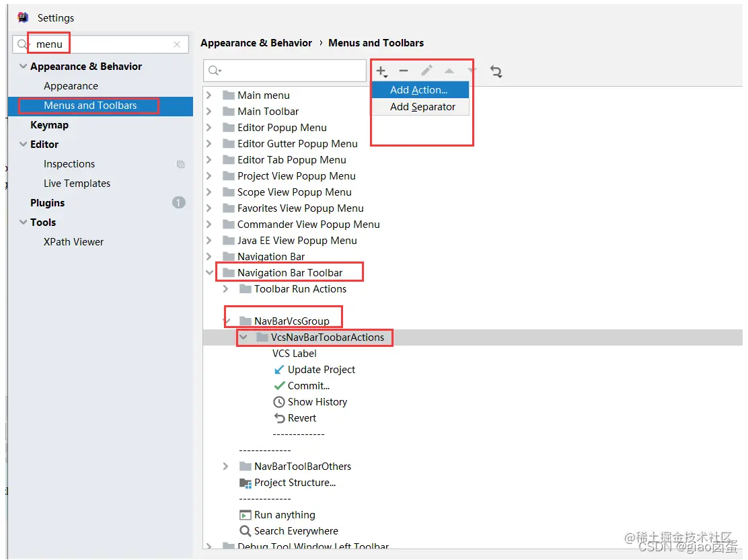Choose Add Action... from popup
The width and height of the screenshot is (748, 560).
[420, 90]
